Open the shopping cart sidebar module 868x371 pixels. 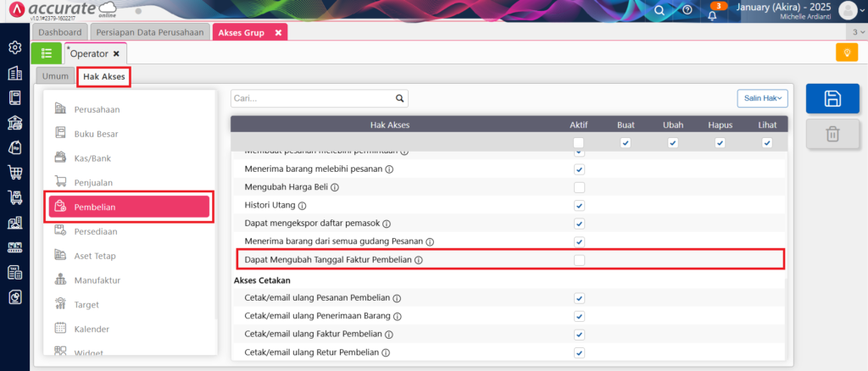coord(14,173)
